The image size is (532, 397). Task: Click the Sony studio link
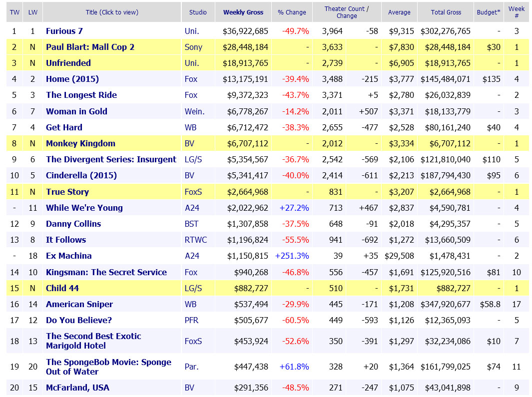[193, 47]
